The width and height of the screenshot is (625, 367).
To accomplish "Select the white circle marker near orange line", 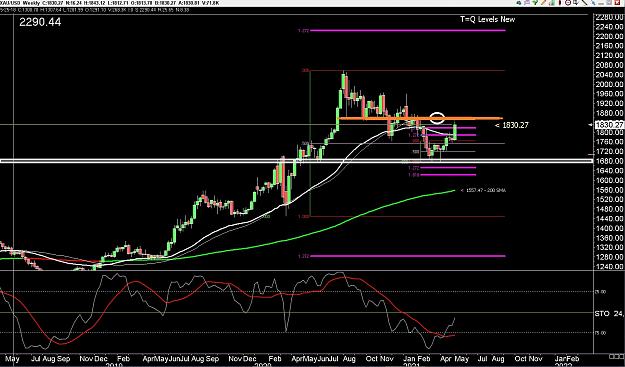I will [x=438, y=118].
